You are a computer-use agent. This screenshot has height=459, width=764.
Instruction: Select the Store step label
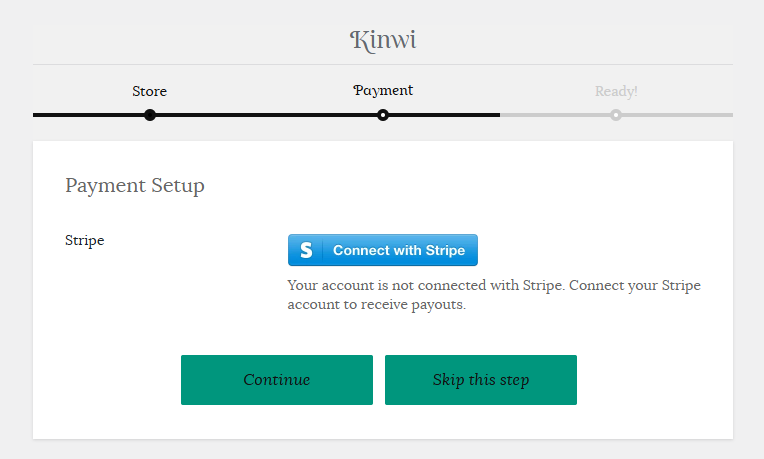coord(150,91)
